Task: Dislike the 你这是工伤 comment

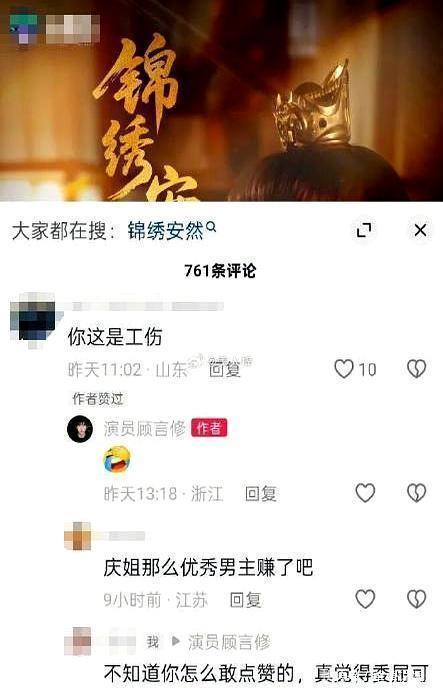Action: (416, 369)
